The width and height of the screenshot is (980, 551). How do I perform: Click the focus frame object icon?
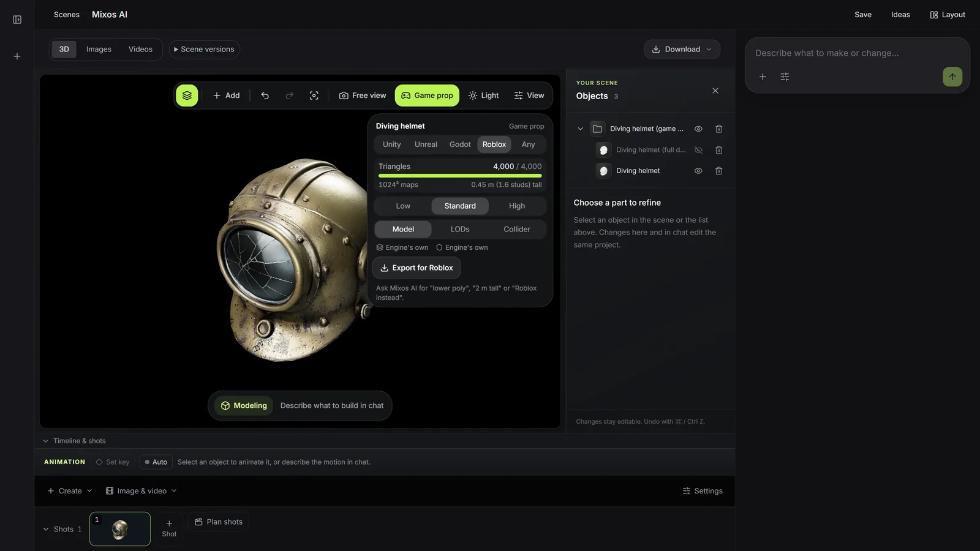pos(314,96)
